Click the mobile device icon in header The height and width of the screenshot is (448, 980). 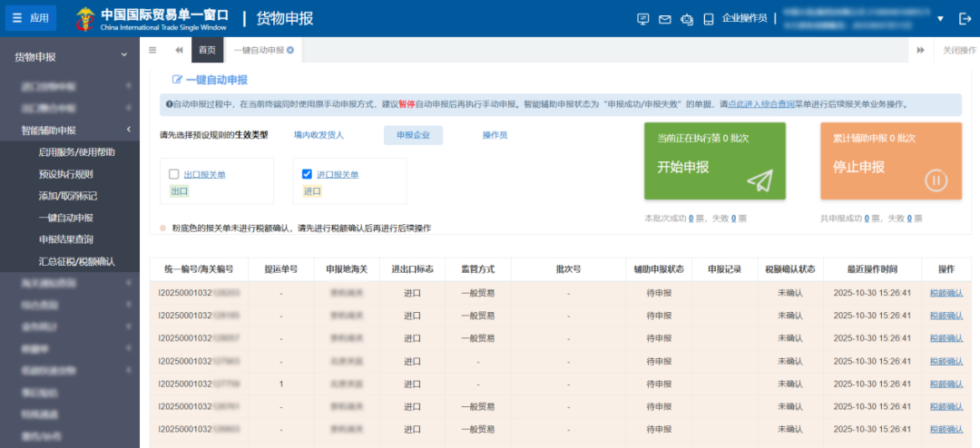(x=707, y=19)
